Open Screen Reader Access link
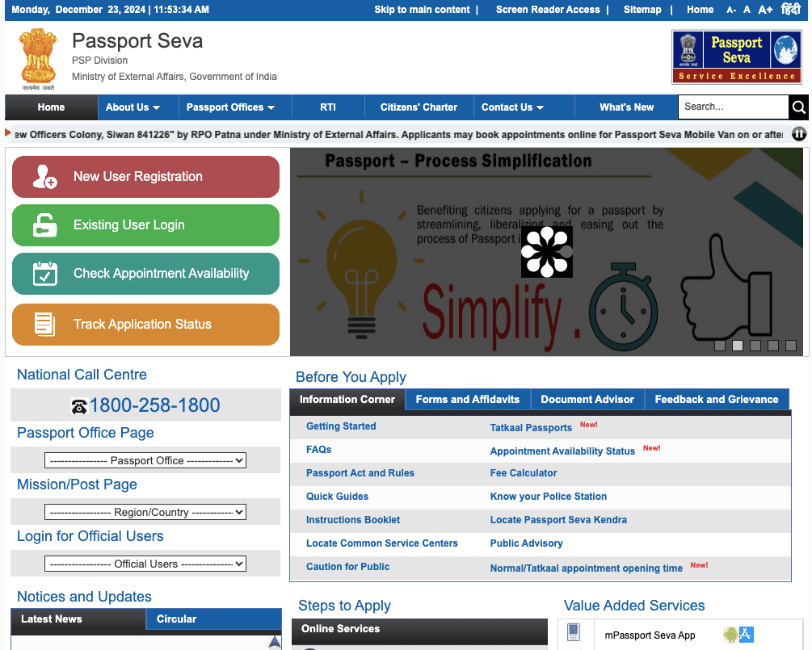The image size is (812, 650). point(548,10)
